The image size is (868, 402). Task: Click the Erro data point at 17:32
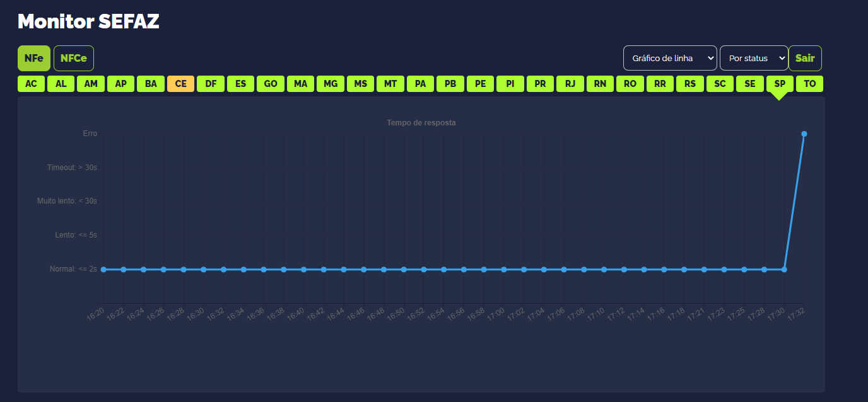click(804, 134)
